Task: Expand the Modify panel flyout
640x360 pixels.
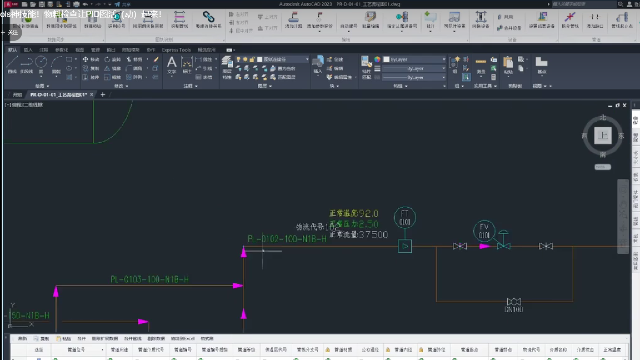Action: tap(121, 86)
